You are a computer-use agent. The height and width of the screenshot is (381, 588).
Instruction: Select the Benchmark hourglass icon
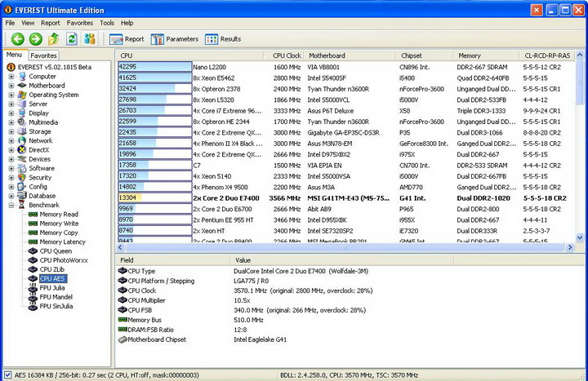22,205
